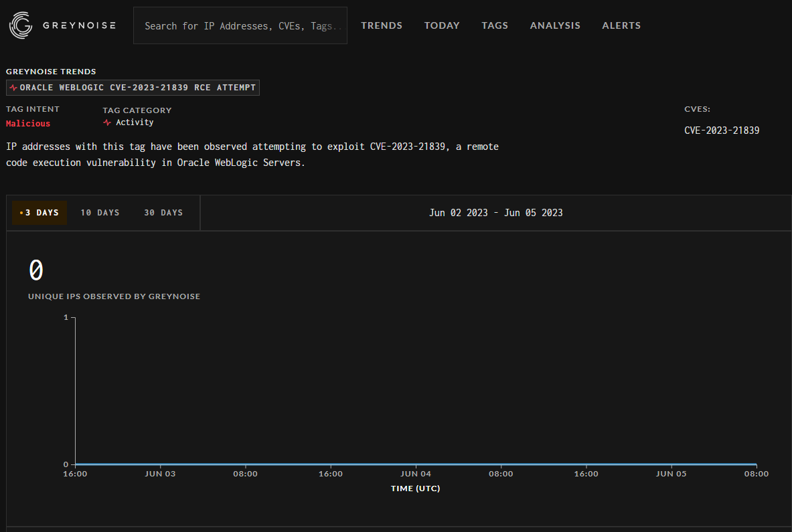Click the TIME (UTC) axis label
Image resolution: width=792 pixels, height=532 pixels.
(415, 488)
